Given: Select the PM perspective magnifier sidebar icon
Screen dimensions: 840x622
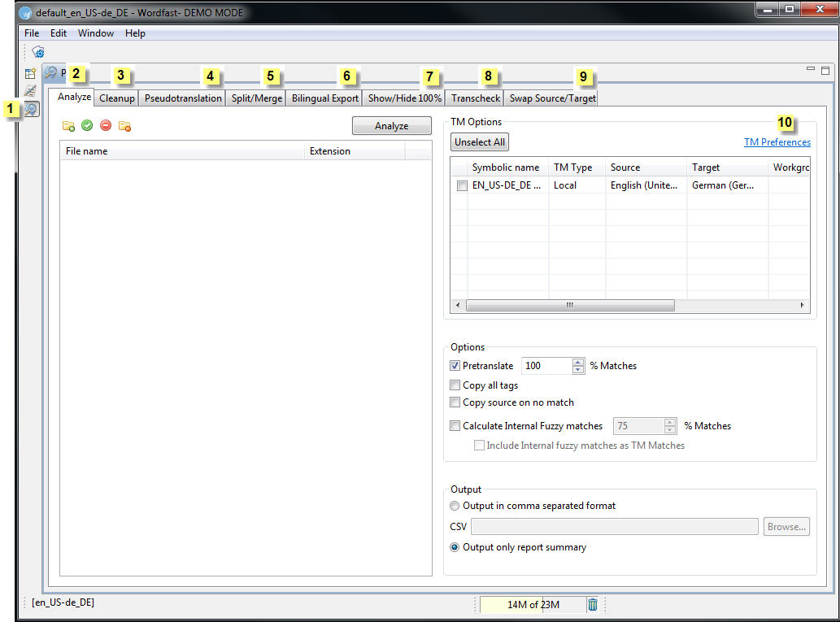Looking at the screenshot, I should click(x=31, y=109).
